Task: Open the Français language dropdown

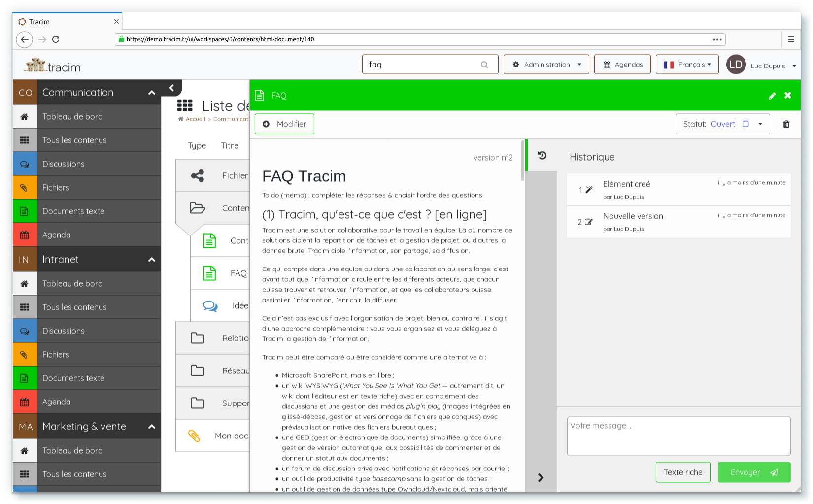Action: [687, 65]
